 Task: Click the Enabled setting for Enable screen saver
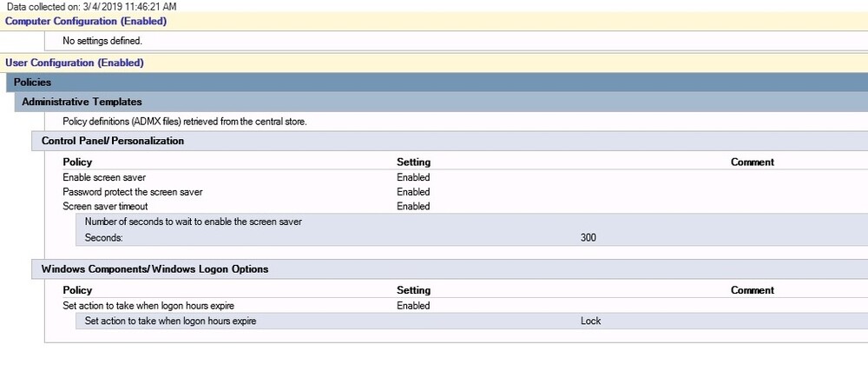pos(413,177)
